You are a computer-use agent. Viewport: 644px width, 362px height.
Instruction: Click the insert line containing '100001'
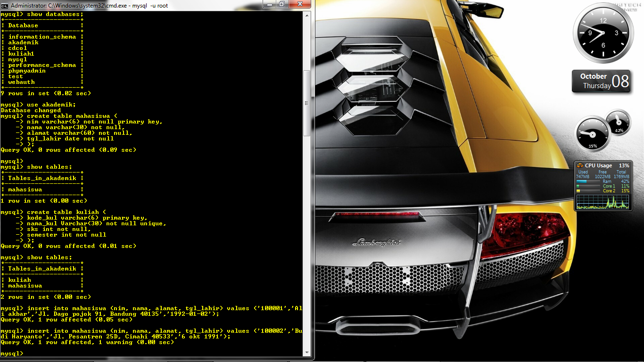click(151, 311)
